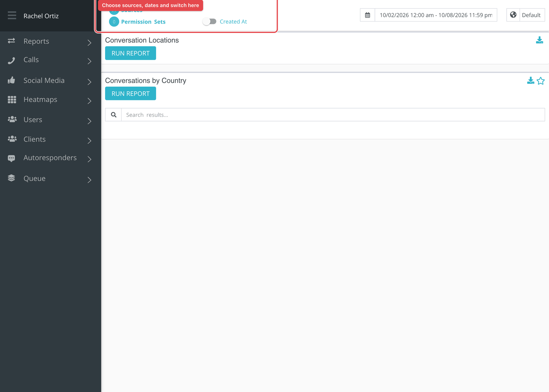549x392 pixels.
Task: Select the Social Media menu label
Action: pyautogui.click(x=44, y=80)
